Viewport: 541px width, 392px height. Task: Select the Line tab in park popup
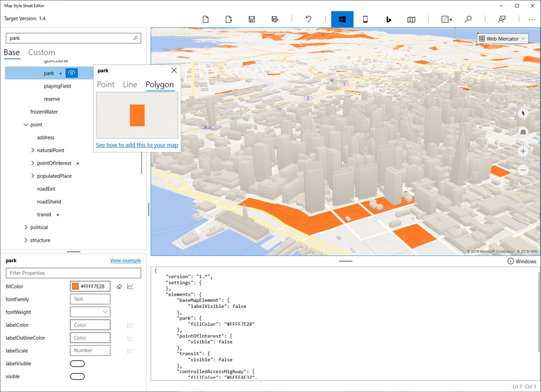click(130, 85)
